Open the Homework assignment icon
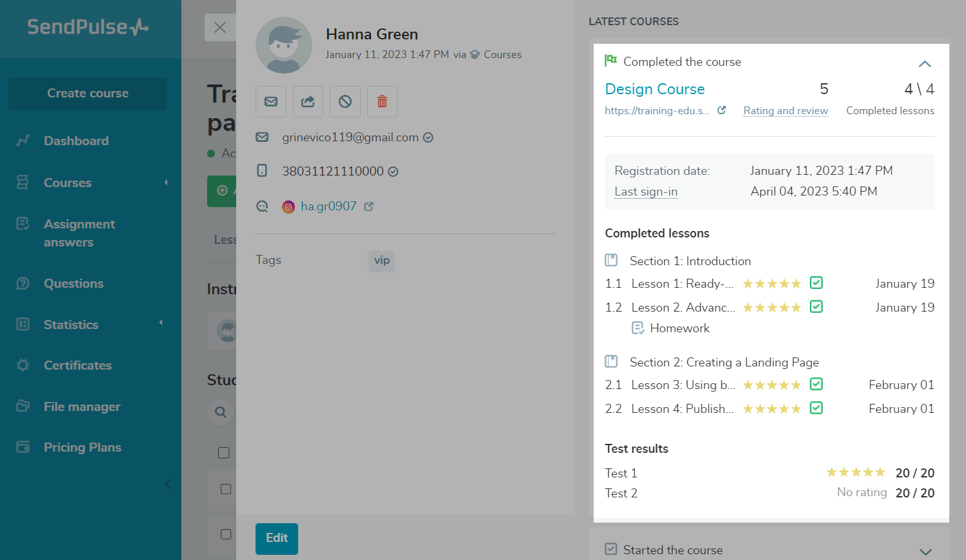The image size is (966, 560). pos(638,328)
